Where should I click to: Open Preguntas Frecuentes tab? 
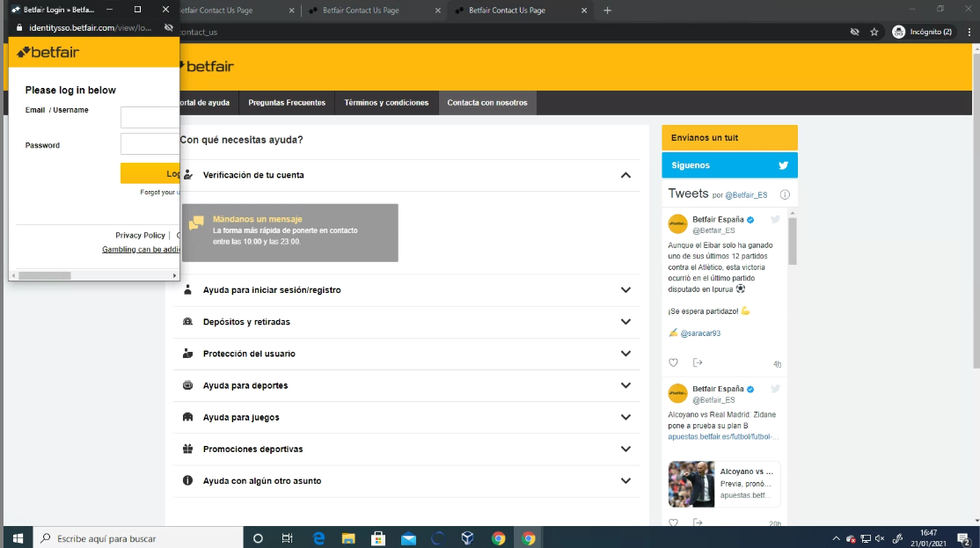point(287,103)
